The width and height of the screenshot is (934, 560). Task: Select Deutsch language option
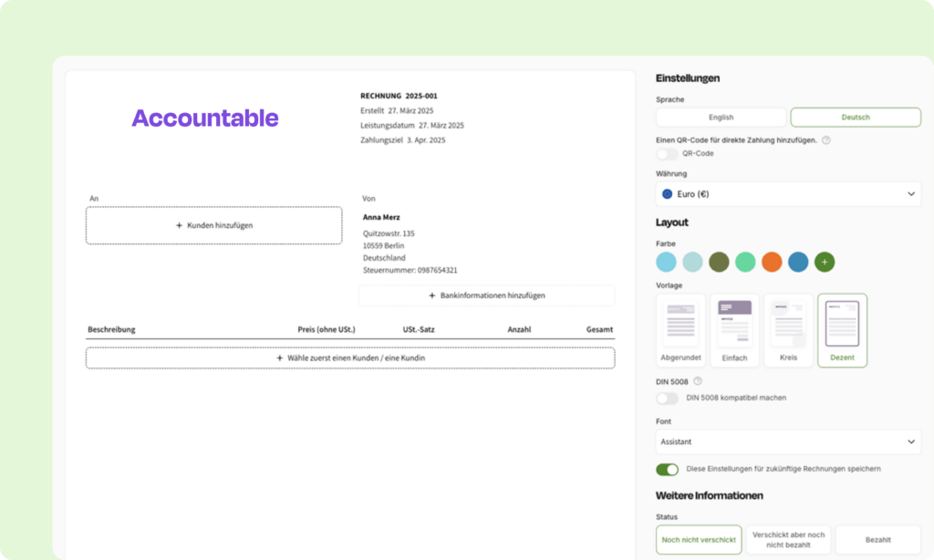click(x=855, y=118)
